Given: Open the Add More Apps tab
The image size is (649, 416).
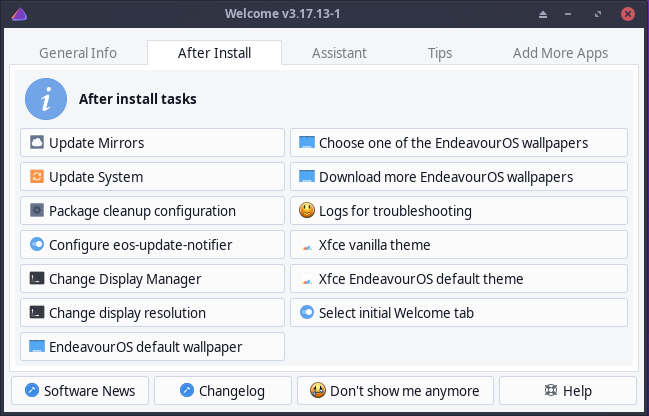Looking at the screenshot, I should [x=560, y=53].
